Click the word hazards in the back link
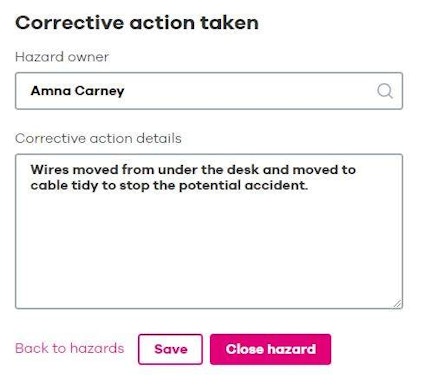This screenshot has height=391, width=425. pos(97,348)
